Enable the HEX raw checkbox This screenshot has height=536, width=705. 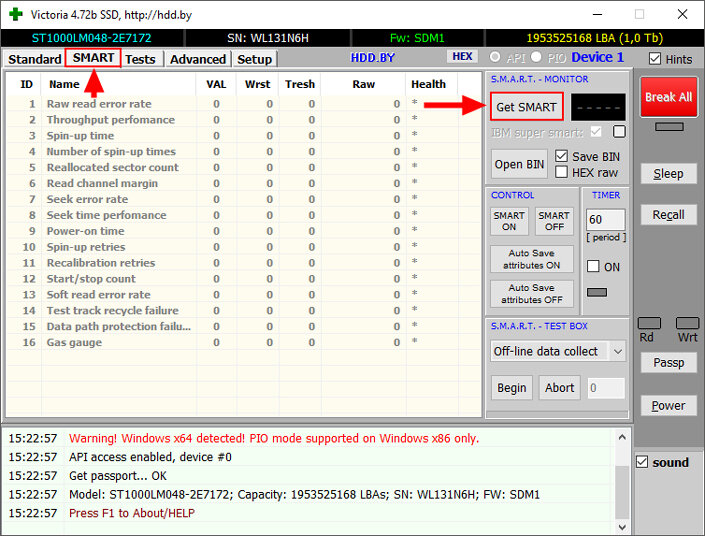tap(561, 172)
